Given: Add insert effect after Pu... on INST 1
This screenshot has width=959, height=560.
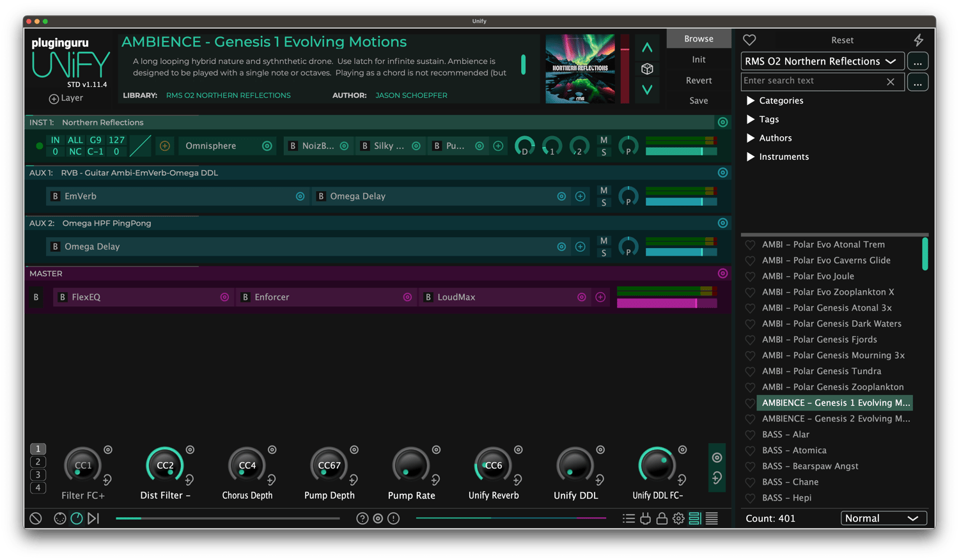Looking at the screenshot, I should (498, 146).
